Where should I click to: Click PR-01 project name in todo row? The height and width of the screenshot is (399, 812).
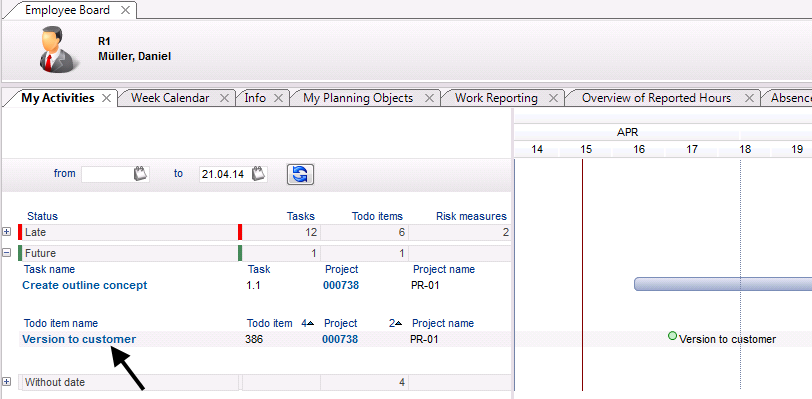pyautogui.click(x=424, y=339)
